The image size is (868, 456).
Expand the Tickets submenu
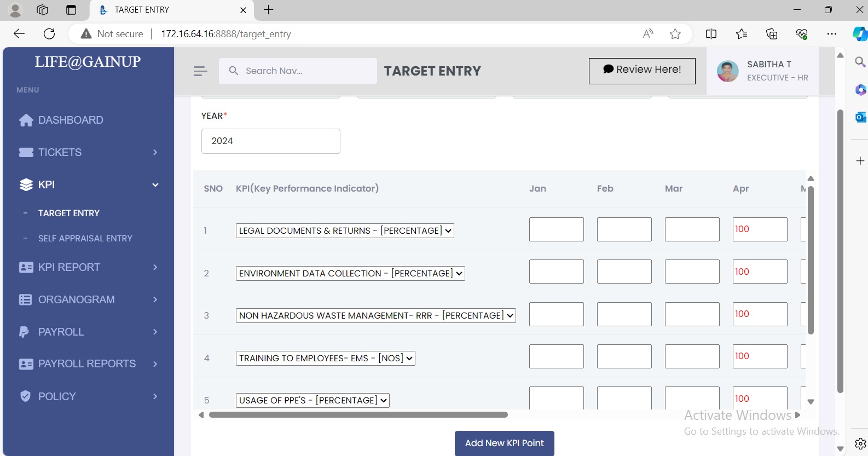pos(155,152)
